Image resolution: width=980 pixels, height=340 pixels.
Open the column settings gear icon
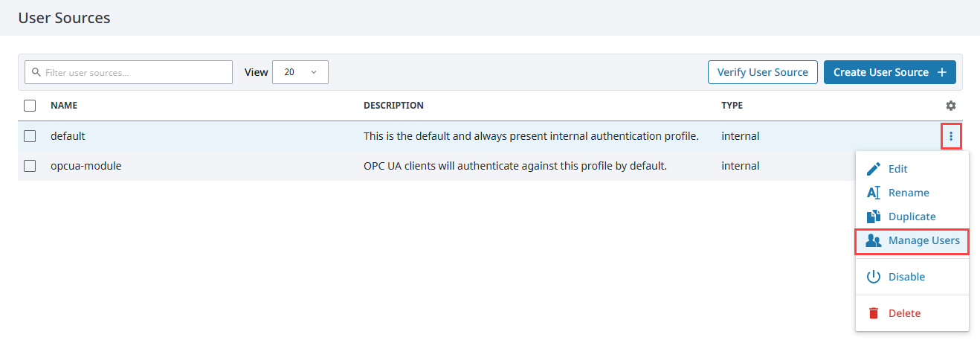pyautogui.click(x=950, y=106)
